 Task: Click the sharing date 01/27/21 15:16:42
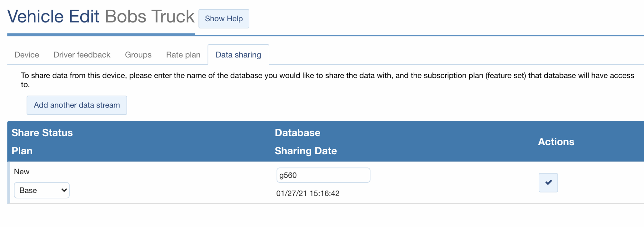(308, 193)
